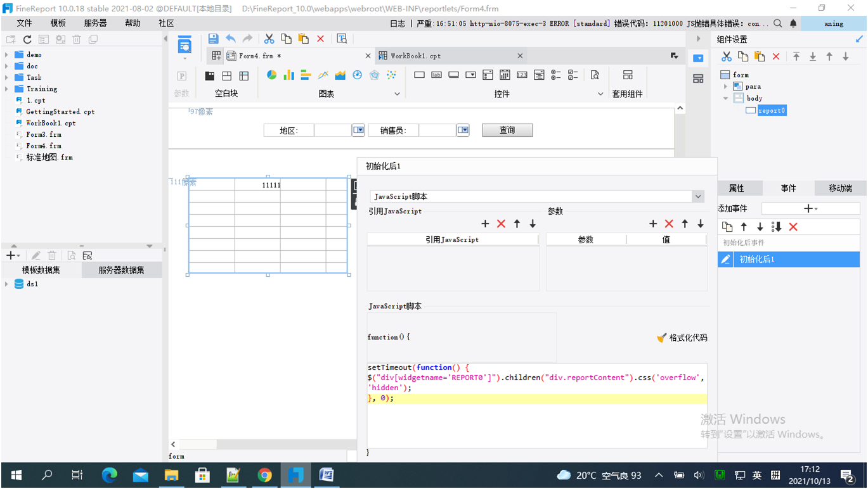Select the text box widget icon
Viewport: 868px width, 489px height.
[x=419, y=75]
